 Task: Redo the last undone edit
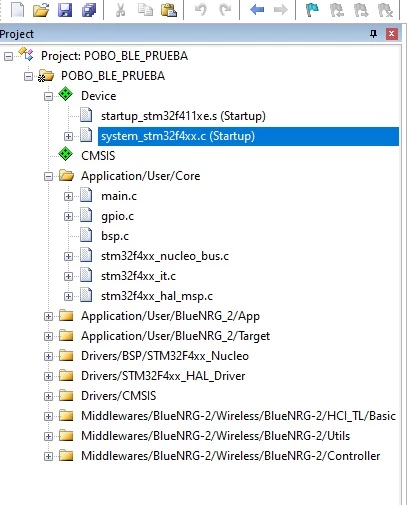[225, 10]
